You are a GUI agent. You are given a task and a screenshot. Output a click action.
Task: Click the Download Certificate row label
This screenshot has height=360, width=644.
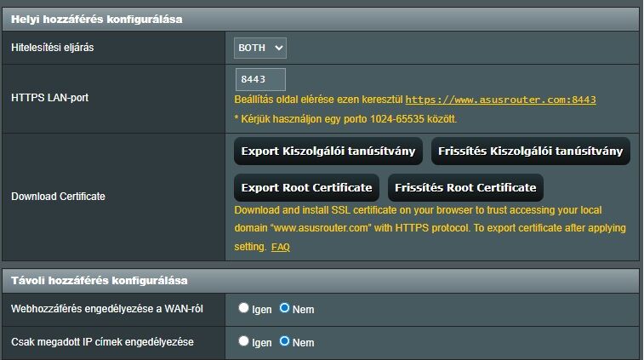58,197
